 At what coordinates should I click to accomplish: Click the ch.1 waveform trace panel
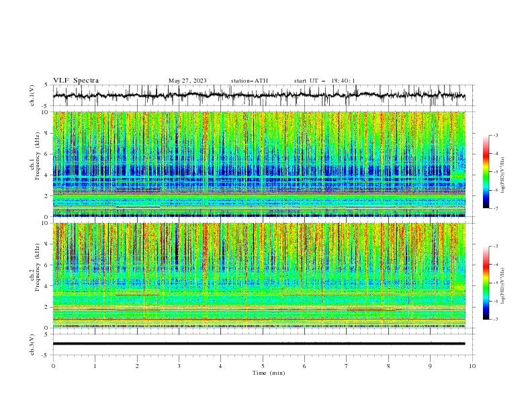click(263, 95)
